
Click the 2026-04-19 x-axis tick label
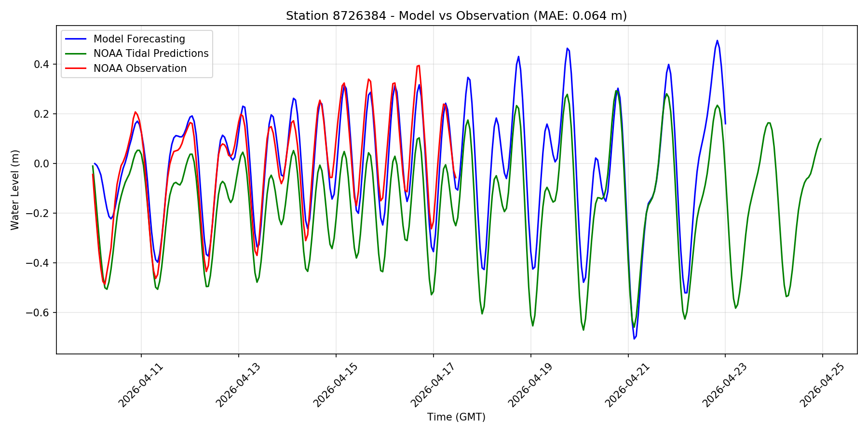(531, 385)
